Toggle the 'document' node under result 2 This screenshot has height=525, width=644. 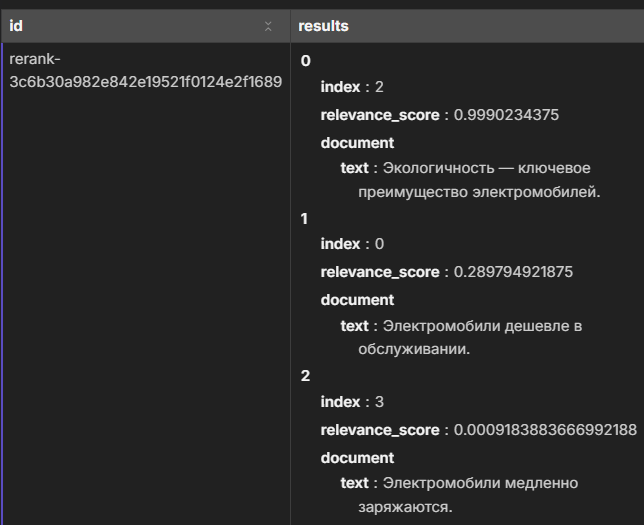click(357, 458)
